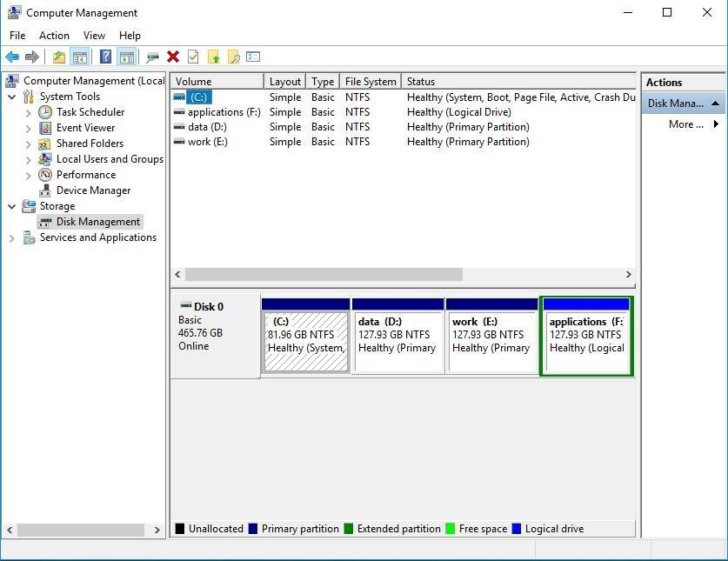Click the Device Manager icon

45,190
